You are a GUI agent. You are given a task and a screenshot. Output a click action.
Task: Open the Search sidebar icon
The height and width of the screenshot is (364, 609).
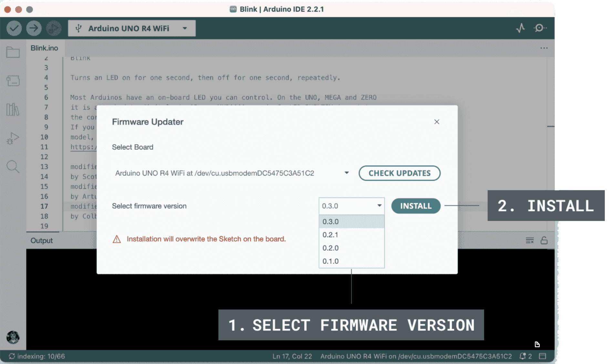coord(13,167)
